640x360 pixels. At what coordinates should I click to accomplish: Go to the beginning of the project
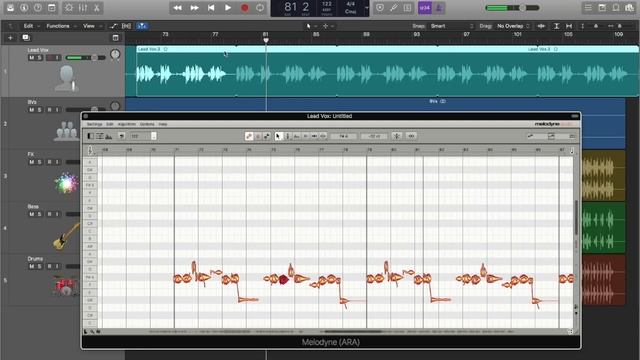coord(211,8)
